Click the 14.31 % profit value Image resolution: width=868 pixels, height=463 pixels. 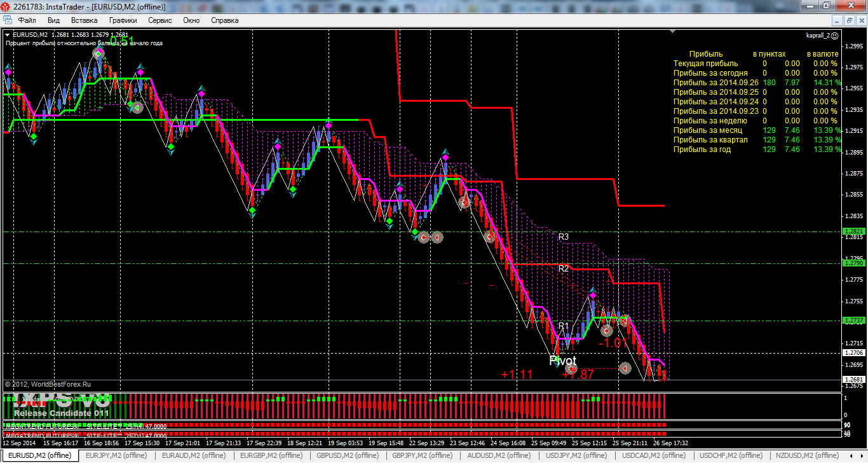(x=828, y=83)
